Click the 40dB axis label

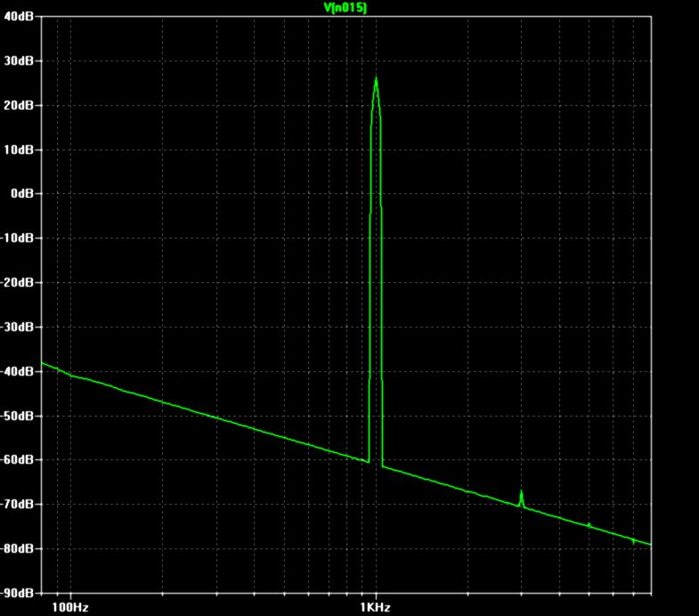pyautogui.click(x=19, y=17)
